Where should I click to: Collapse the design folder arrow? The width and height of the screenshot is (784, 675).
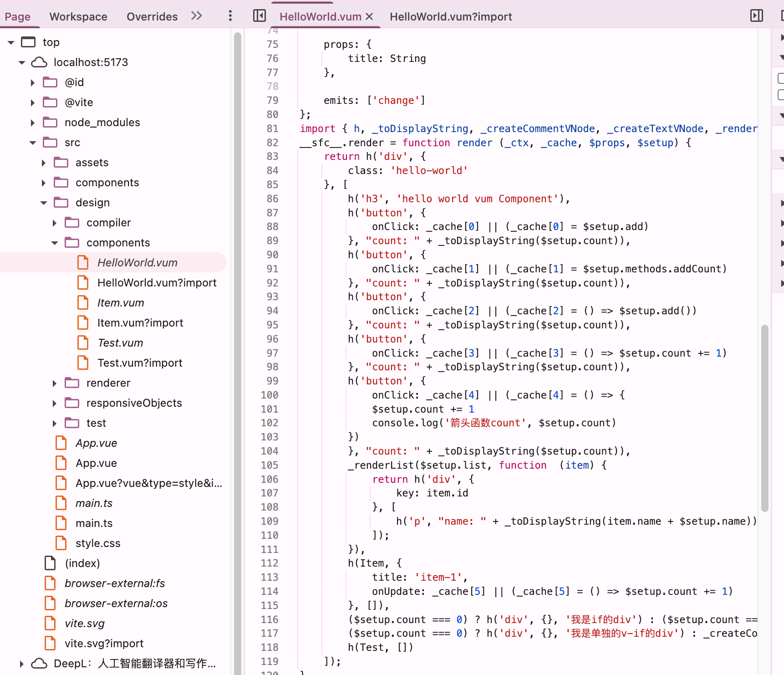point(44,203)
